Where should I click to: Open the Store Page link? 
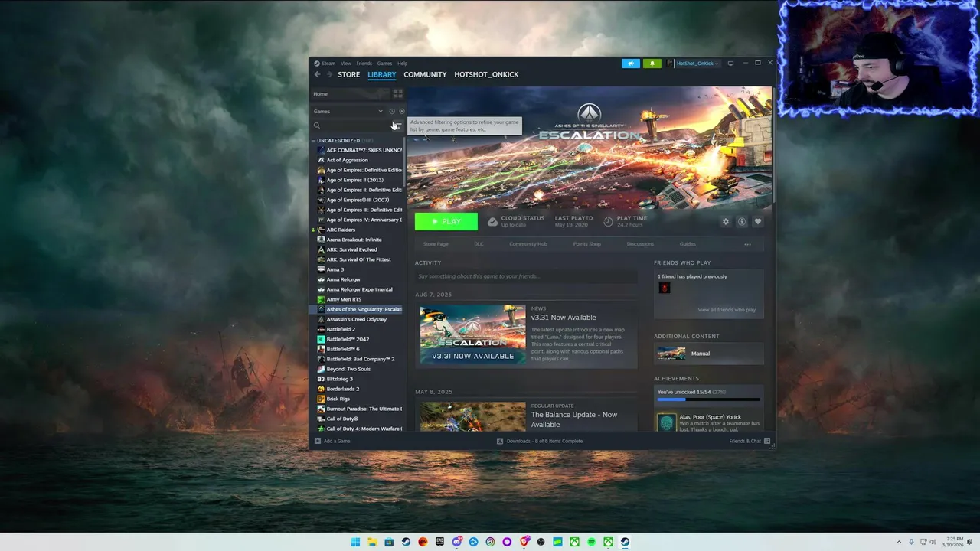coord(436,244)
